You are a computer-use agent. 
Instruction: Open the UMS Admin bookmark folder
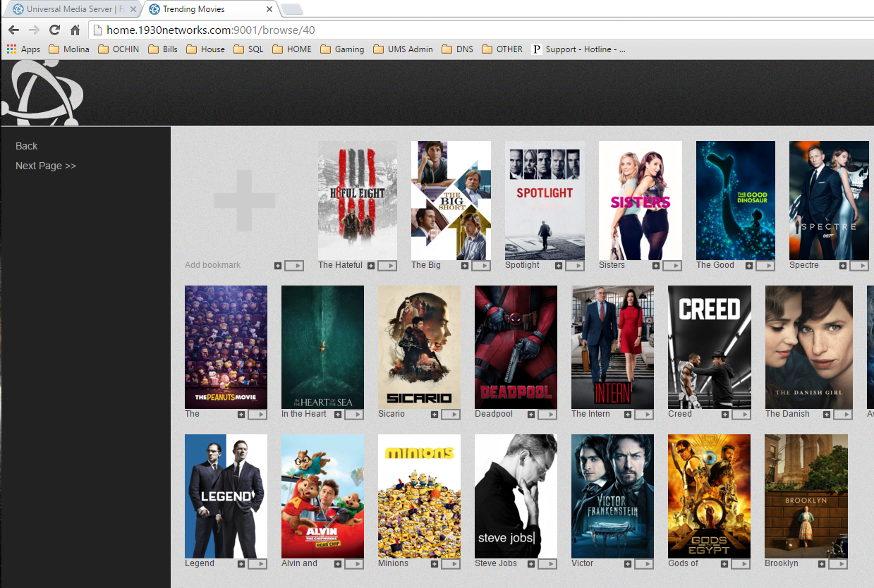[403, 49]
